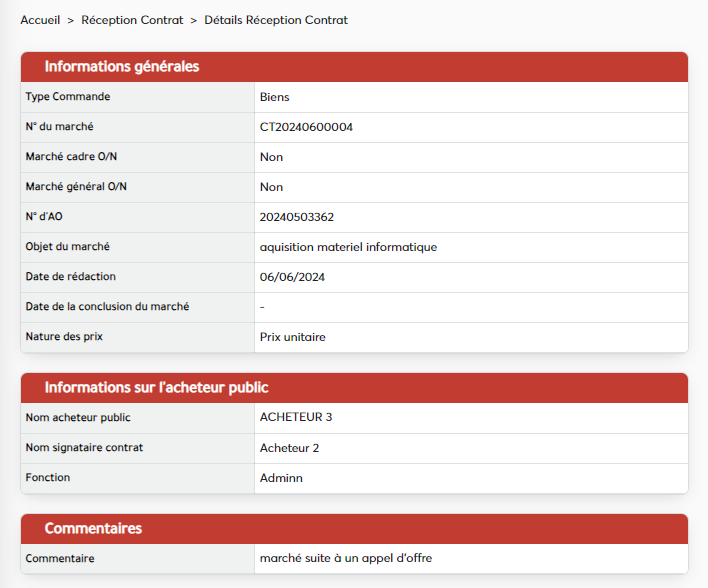Click the aquisition materiel informatique text
Screen dimensions: 708x588
coord(348,247)
